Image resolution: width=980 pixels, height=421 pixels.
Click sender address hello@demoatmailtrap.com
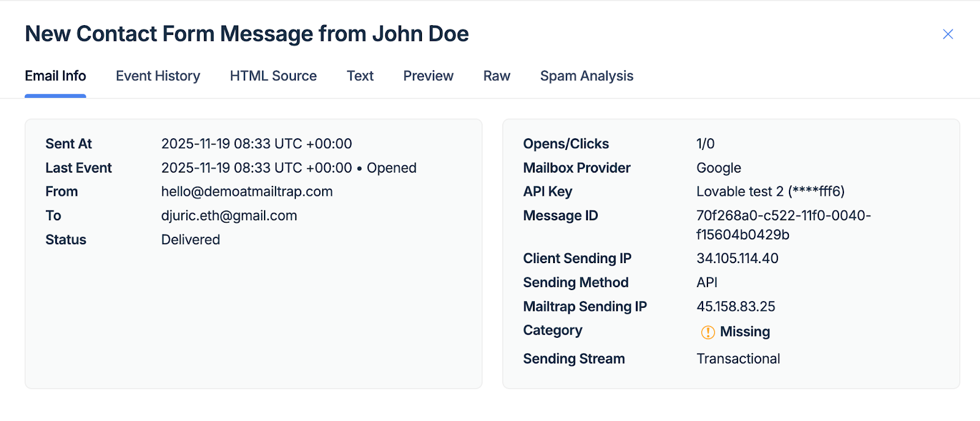click(x=247, y=192)
